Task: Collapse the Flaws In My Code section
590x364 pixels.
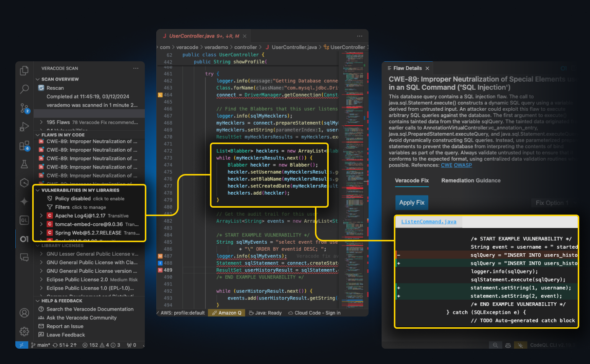Action: pyautogui.click(x=38, y=135)
